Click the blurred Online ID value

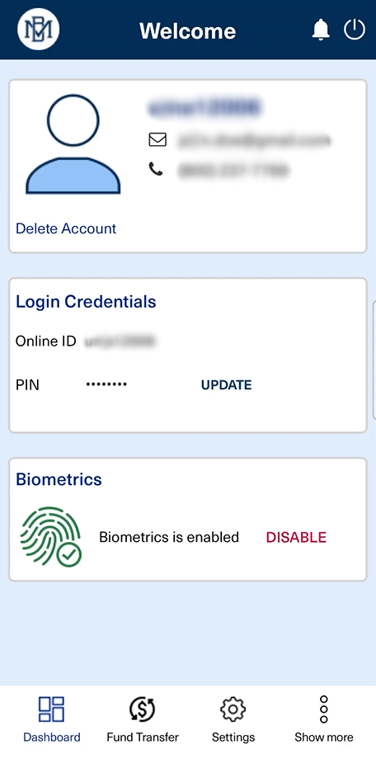(x=120, y=342)
